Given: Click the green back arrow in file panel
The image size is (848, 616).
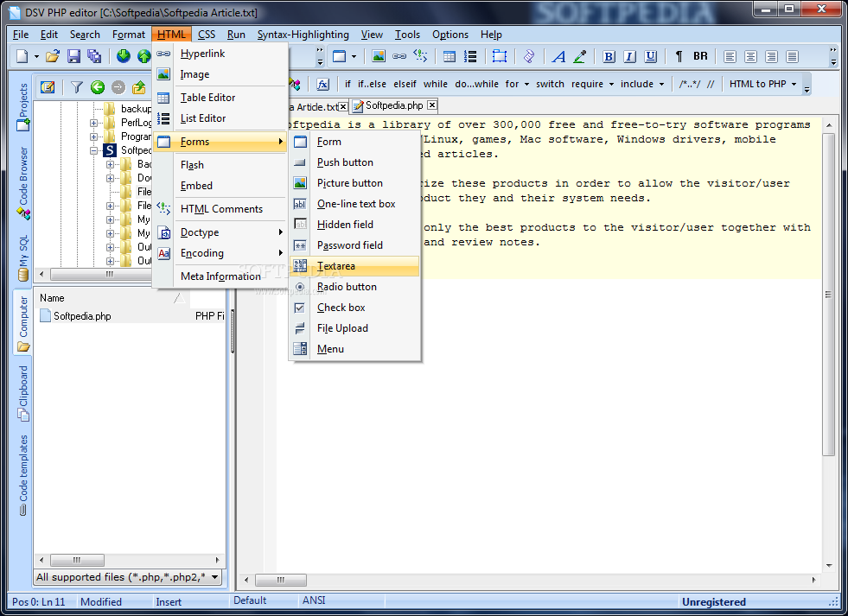Looking at the screenshot, I should click(98, 87).
